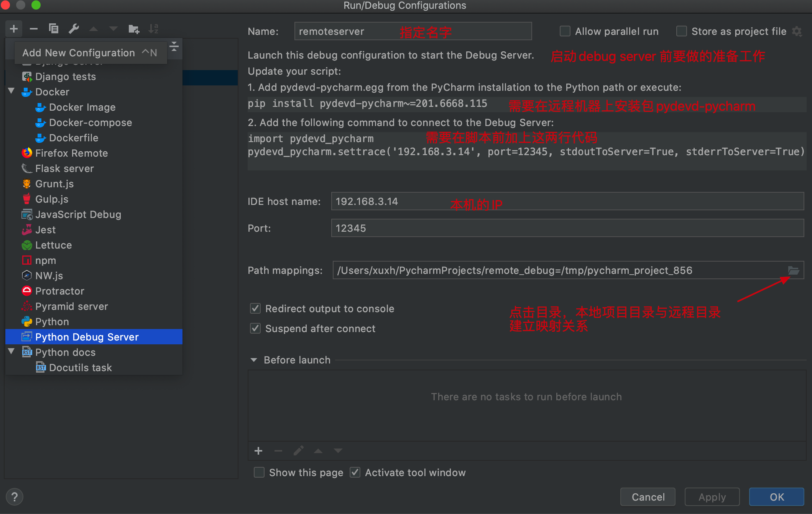Select Flask server configuration type
812x514 pixels.
[x=94, y=169]
